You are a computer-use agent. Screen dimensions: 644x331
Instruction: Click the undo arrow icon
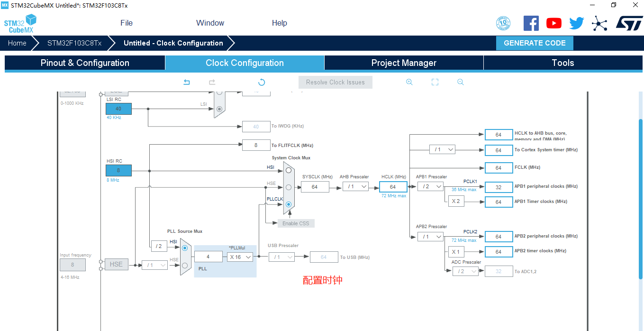(187, 82)
